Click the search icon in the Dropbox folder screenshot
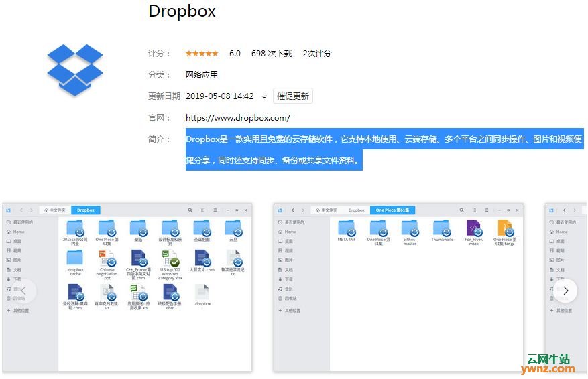588x379 pixels. (x=190, y=210)
